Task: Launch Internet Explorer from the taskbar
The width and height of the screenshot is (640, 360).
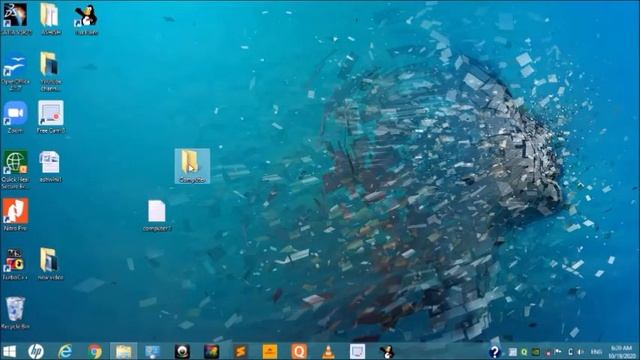Action: (x=65, y=351)
